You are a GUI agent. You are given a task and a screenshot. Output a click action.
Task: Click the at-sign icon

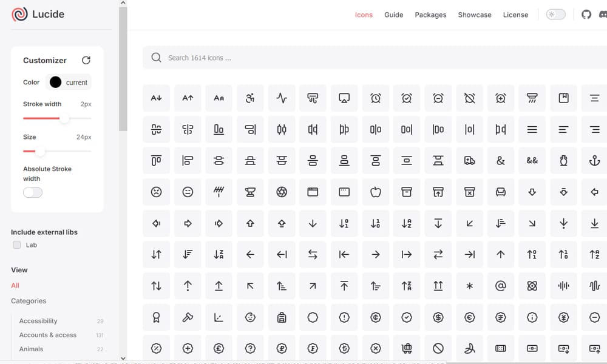pyautogui.click(x=501, y=286)
